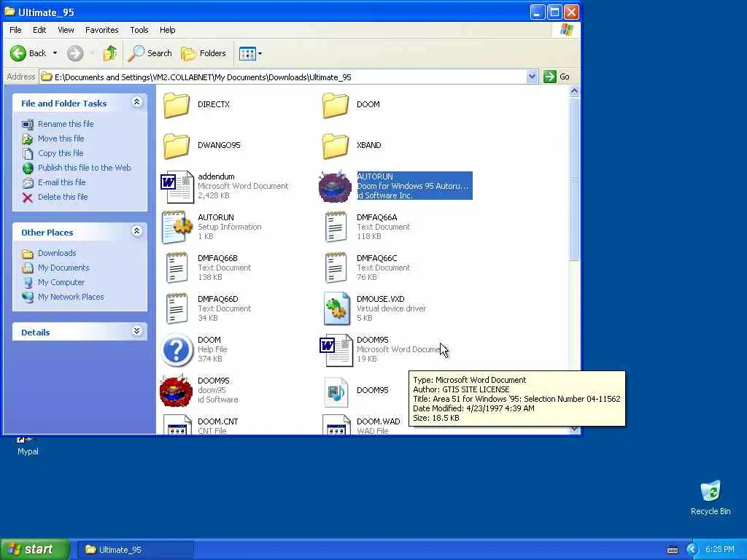Click Publish this file to the Web
This screenshot has width=747, height=560.
coord(85,168)
